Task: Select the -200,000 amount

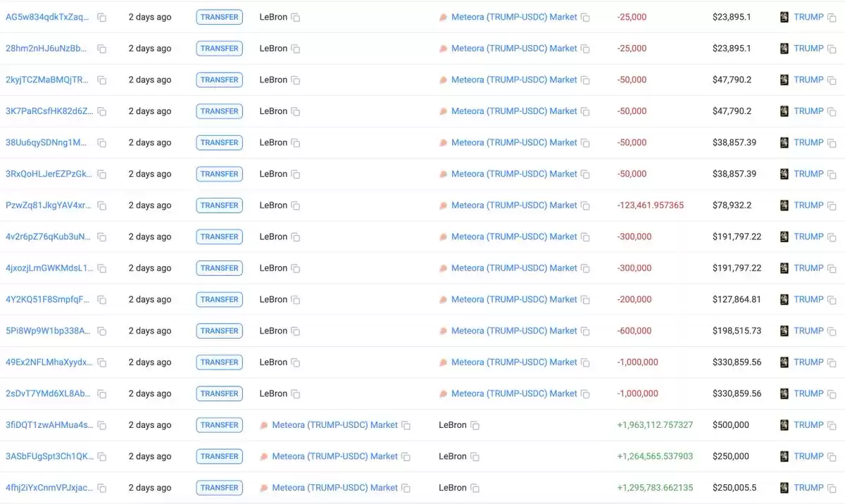Action: (x=634, y=299)
